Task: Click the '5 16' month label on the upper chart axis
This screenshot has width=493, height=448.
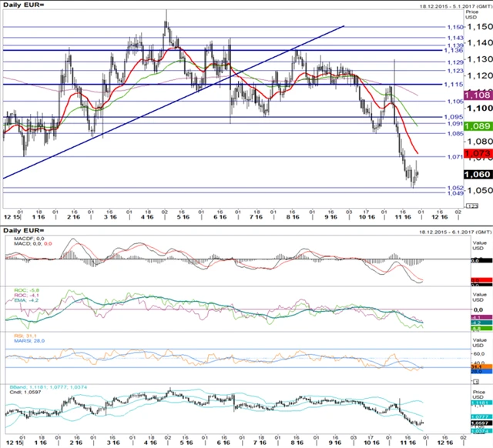Action: pos(183,217)
